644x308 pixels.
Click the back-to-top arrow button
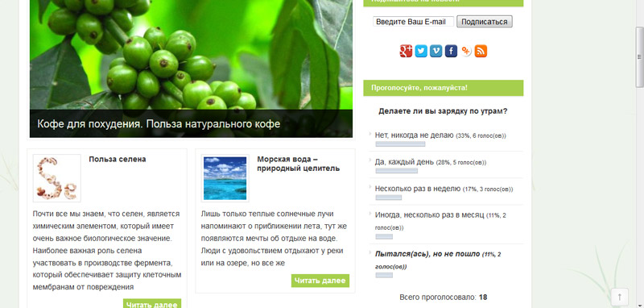click(620, 297)
